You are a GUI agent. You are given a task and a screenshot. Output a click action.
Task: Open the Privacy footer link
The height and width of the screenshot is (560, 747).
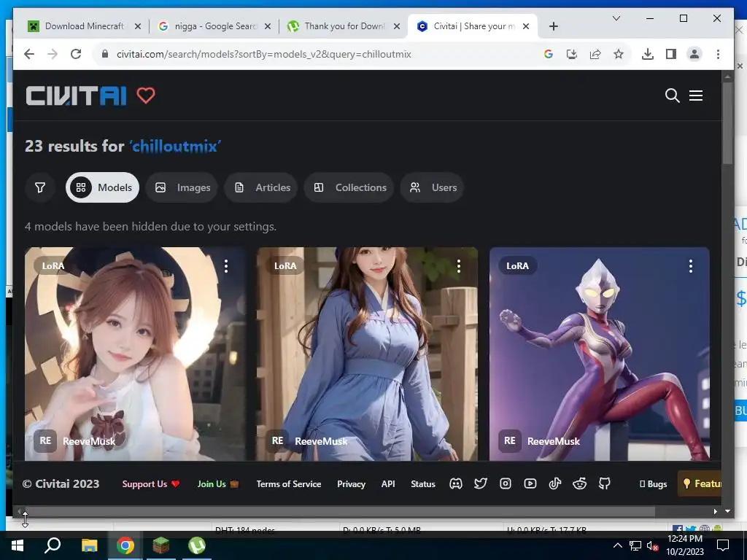351,484
